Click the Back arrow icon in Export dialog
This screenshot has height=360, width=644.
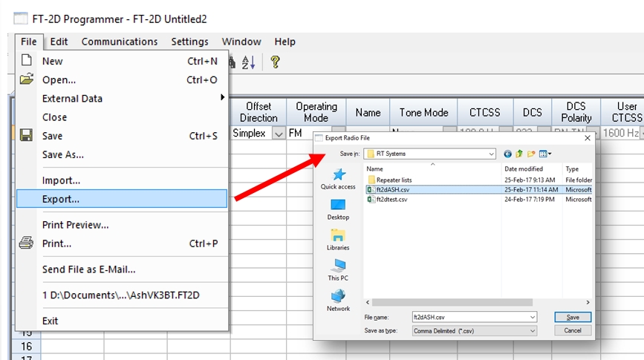(x=507, y=154)
